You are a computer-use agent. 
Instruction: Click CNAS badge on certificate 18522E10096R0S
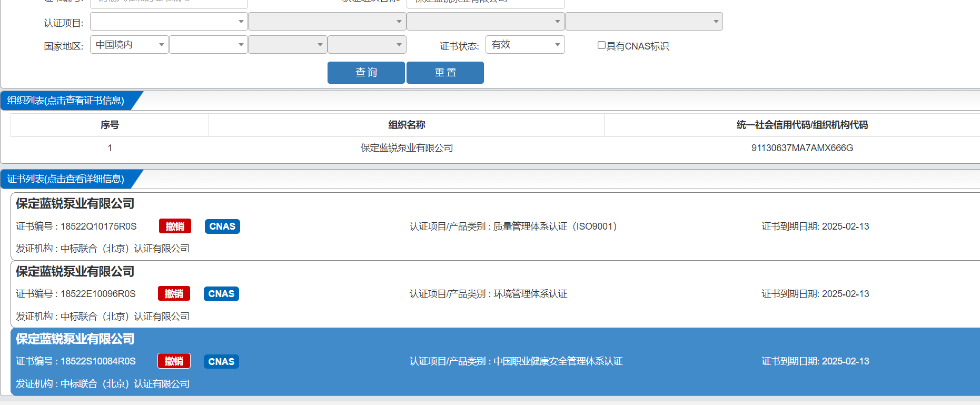click(x=221, y=294)
